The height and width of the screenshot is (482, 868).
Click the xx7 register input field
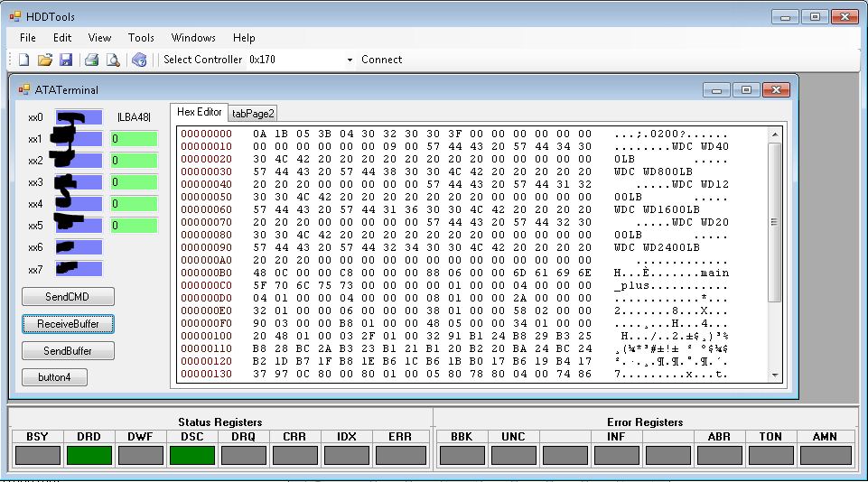click(79, 269)
